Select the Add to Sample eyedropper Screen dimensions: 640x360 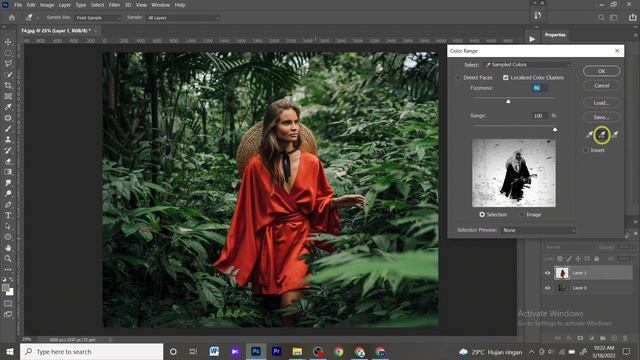point(602,134)
